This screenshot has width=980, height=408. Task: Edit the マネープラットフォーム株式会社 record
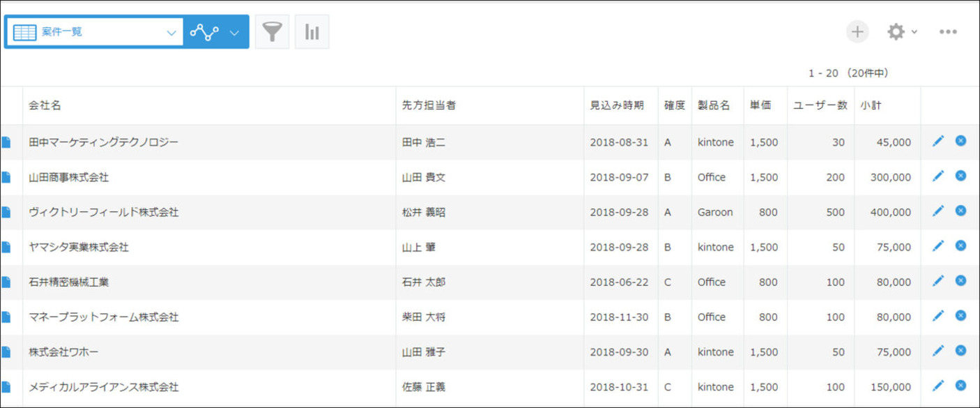938,316
